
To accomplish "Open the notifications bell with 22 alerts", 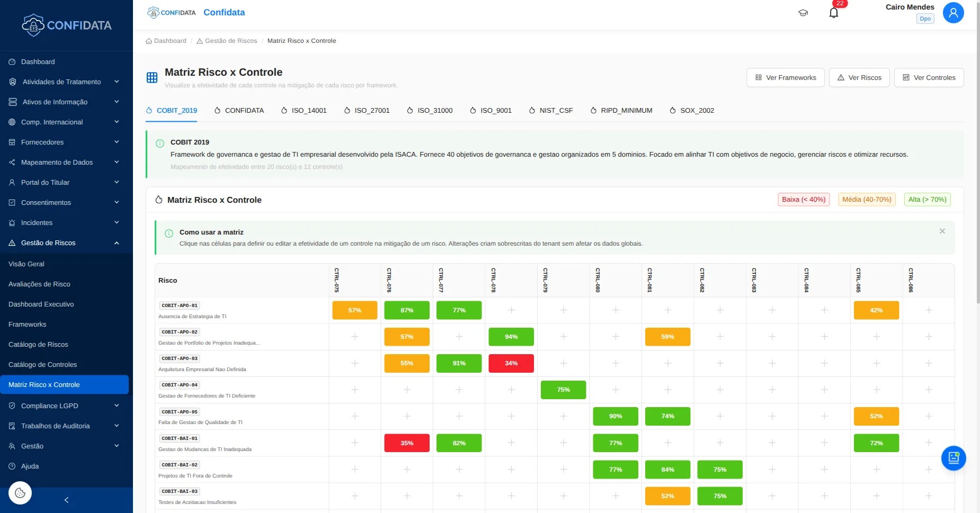I will pos(833,12).
